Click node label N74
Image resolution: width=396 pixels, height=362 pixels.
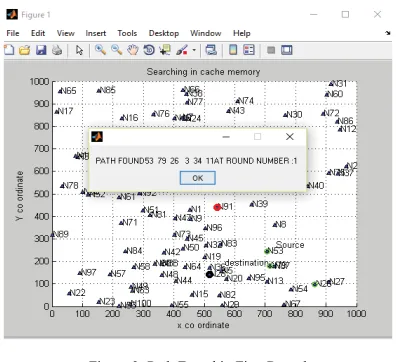pos(246,101)
